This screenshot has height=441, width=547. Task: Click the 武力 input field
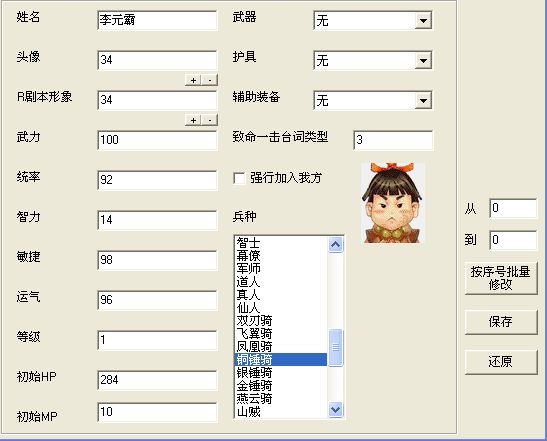tap(157, 140)
